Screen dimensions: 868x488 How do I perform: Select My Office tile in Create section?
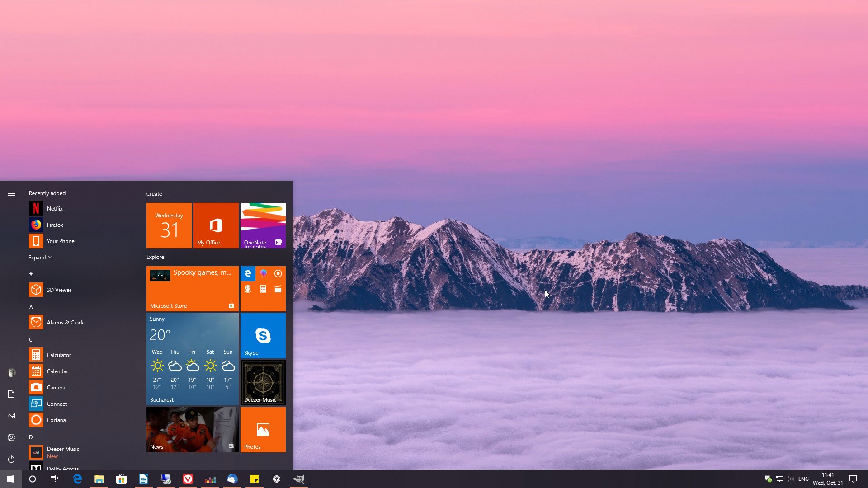click(x=216, y=225)
